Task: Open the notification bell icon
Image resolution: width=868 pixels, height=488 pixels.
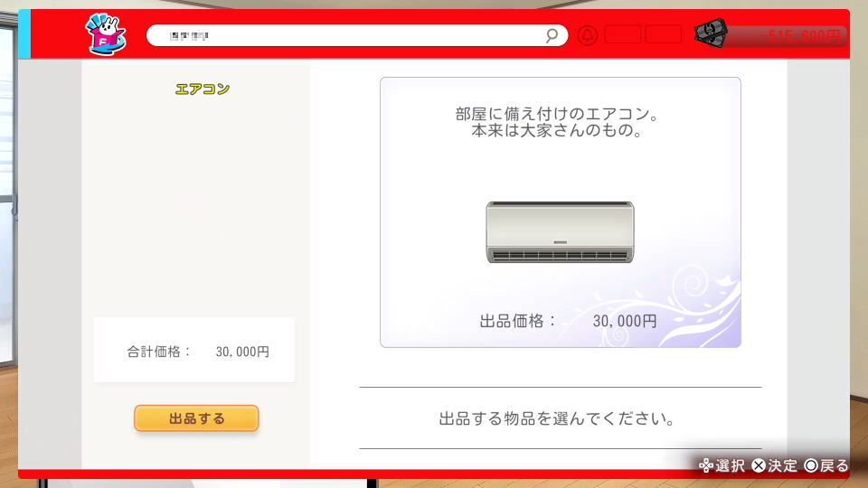Action: click(588, 35)
